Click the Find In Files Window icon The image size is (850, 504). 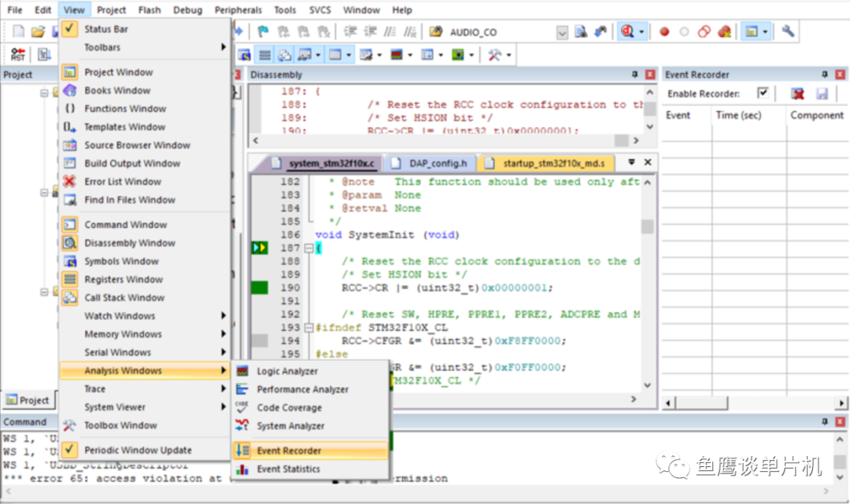pyautogui.click(x=70, y=200)
